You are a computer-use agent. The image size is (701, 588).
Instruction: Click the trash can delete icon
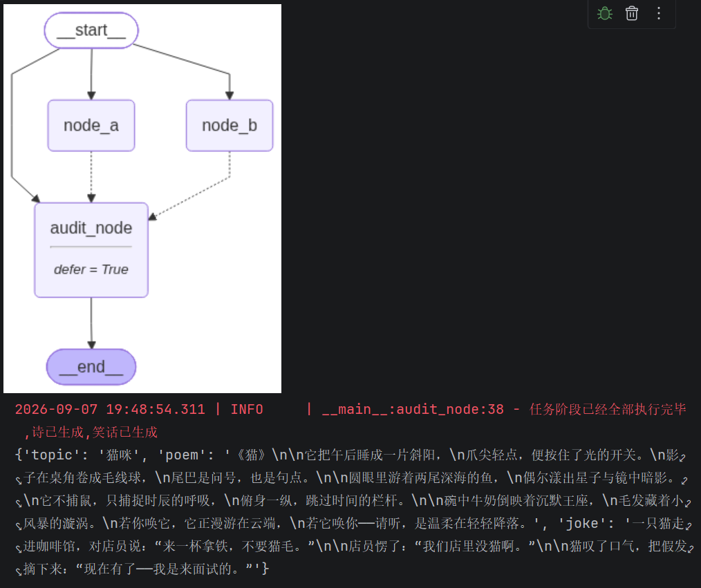point(632,13)
